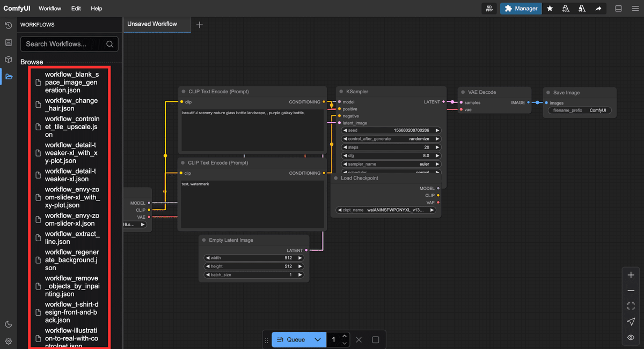Toggle the workflows folder sidebar icon
This screenshot has width=644, height=349.
coord(9,77)
